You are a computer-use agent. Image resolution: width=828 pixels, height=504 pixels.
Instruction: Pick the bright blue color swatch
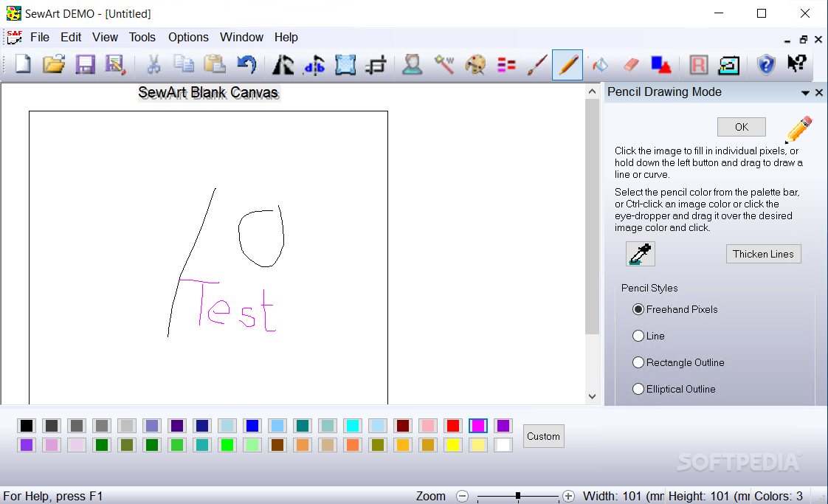pos(252,426)
